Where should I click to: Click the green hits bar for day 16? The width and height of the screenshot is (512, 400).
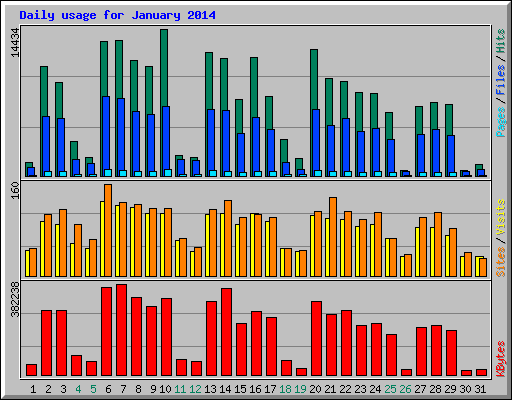tap(254, 87)
